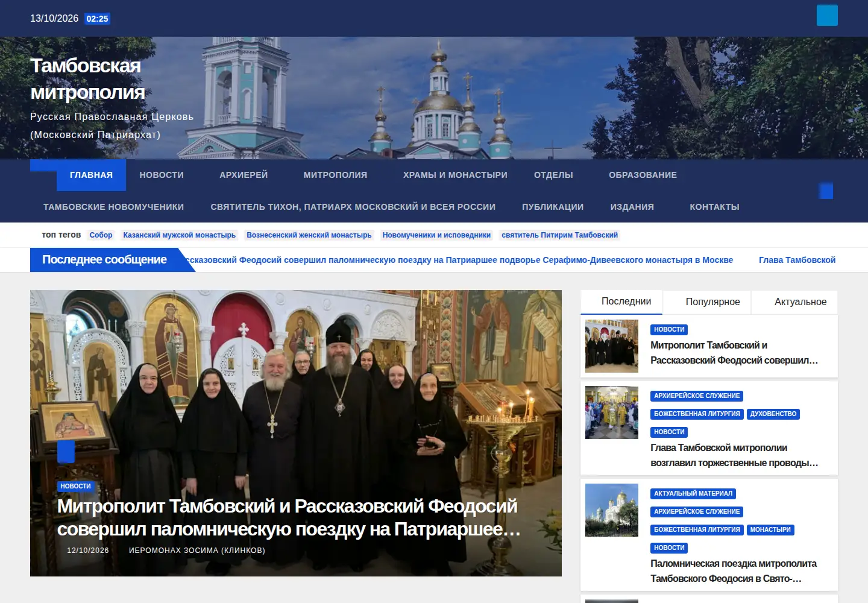
Task: Click the 02:25 time badge in the top bar
Action: pyautogui.click(x=97, y=19)
